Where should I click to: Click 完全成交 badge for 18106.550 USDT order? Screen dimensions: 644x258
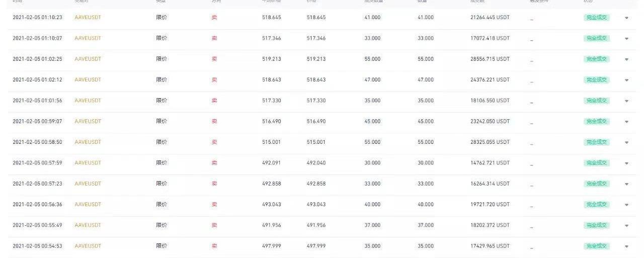tap(597, 101)
